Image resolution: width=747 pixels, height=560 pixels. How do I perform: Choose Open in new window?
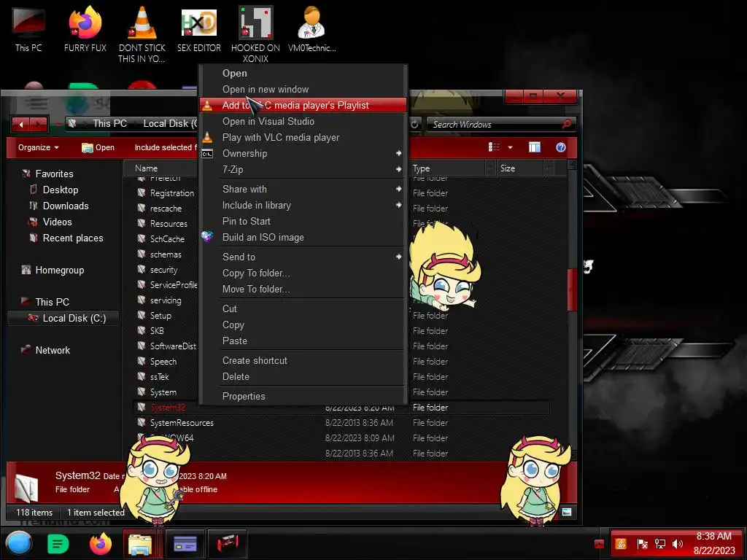pos(303,89)
